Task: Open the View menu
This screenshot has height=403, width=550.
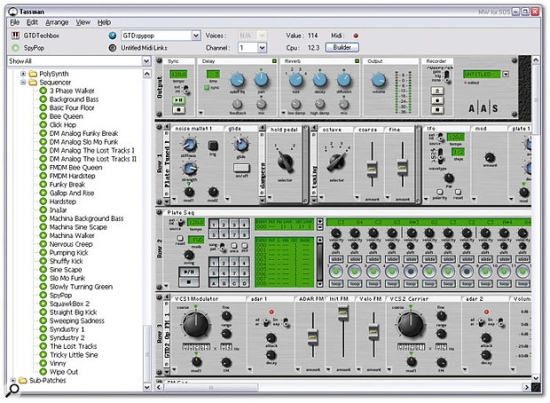Action: click(83, 22)
